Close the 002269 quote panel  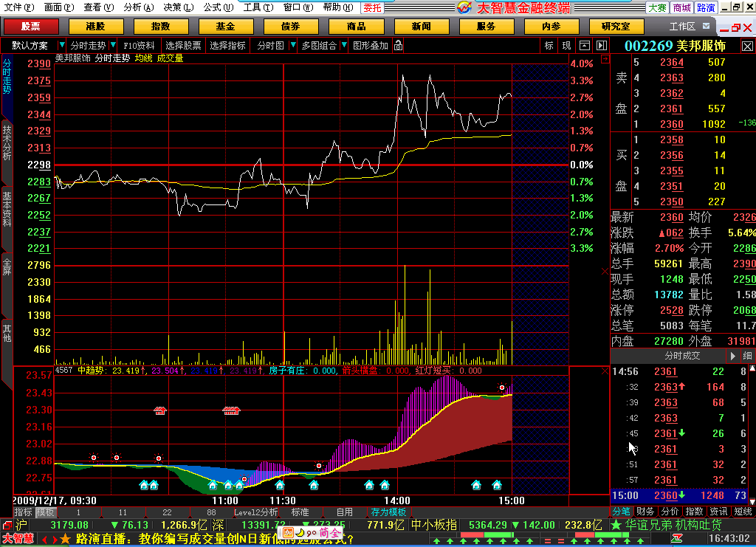point(747,47)
